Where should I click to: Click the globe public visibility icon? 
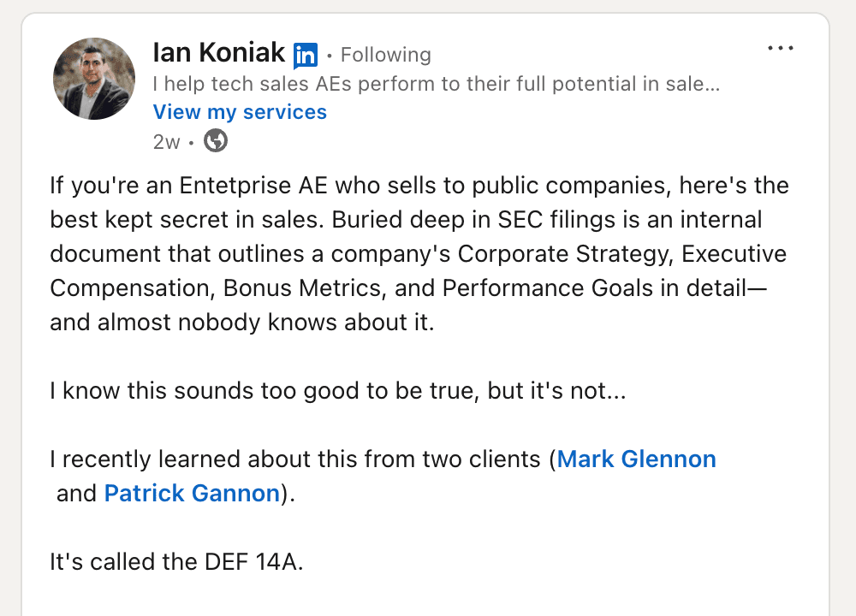point(216,141)
